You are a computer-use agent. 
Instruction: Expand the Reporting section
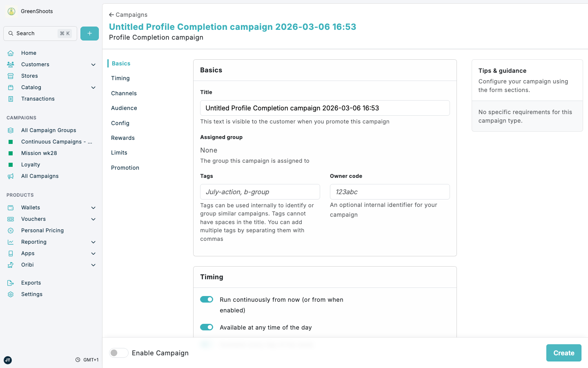click(93, 242)
